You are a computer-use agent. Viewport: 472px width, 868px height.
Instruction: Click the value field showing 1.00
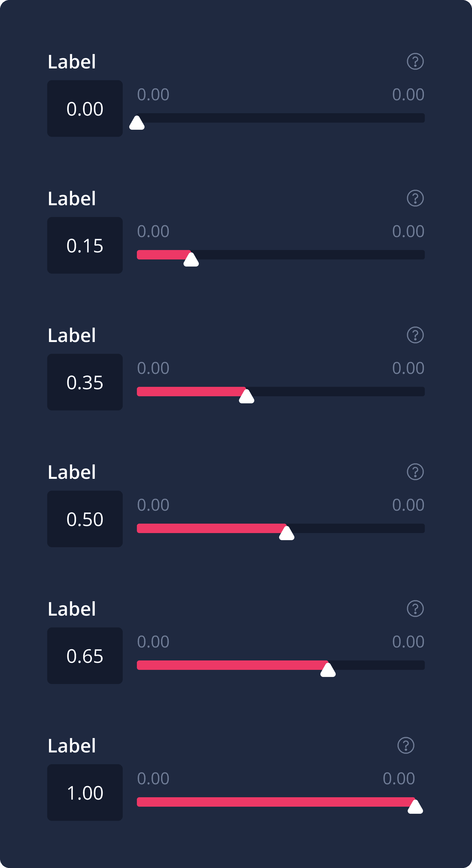click(x=85, y=793)
